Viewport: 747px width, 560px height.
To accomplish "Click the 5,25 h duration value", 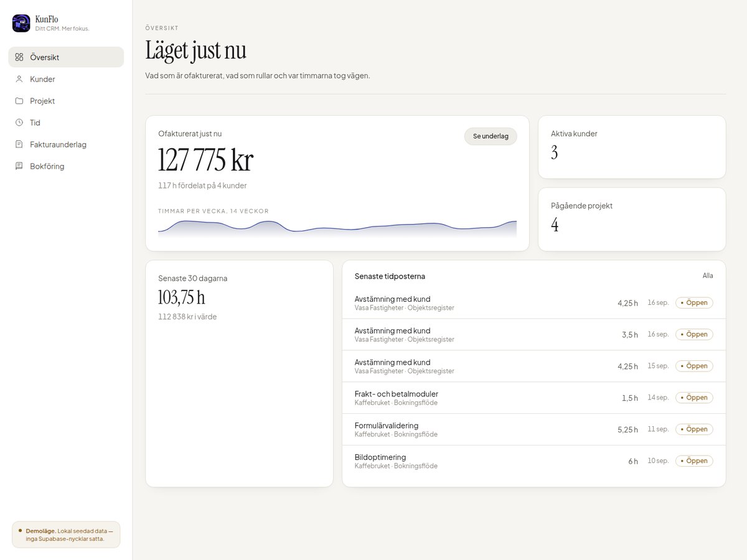I will tap(627, 430).
